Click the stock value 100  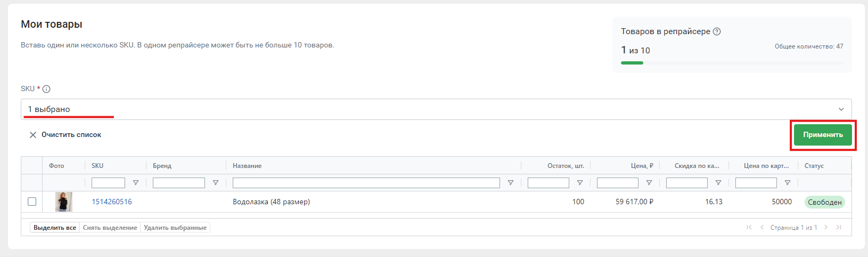click(x=578, y=202)
